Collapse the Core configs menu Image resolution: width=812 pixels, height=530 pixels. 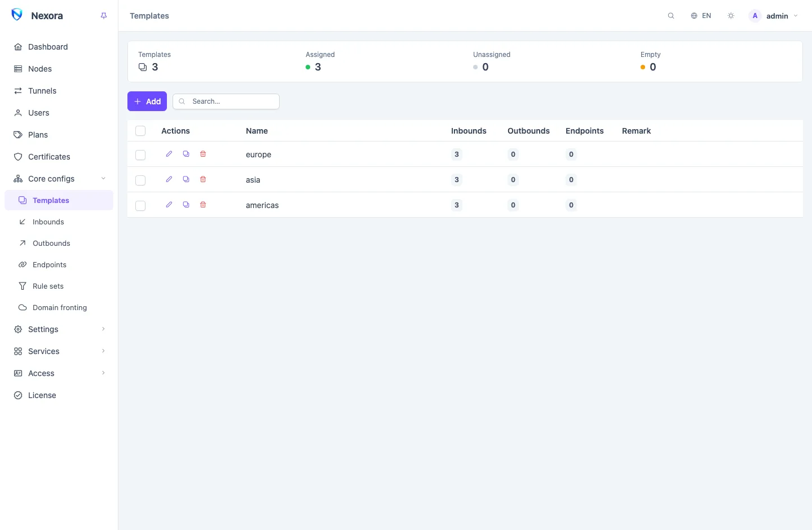pyautogui.click(x=59, y=179)
